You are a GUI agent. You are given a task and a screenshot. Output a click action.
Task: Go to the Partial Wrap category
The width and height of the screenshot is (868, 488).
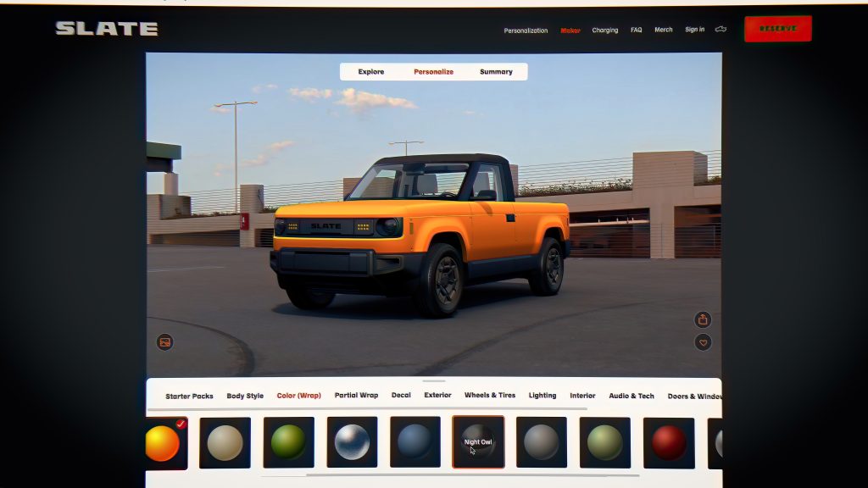[x=356, y=396]
